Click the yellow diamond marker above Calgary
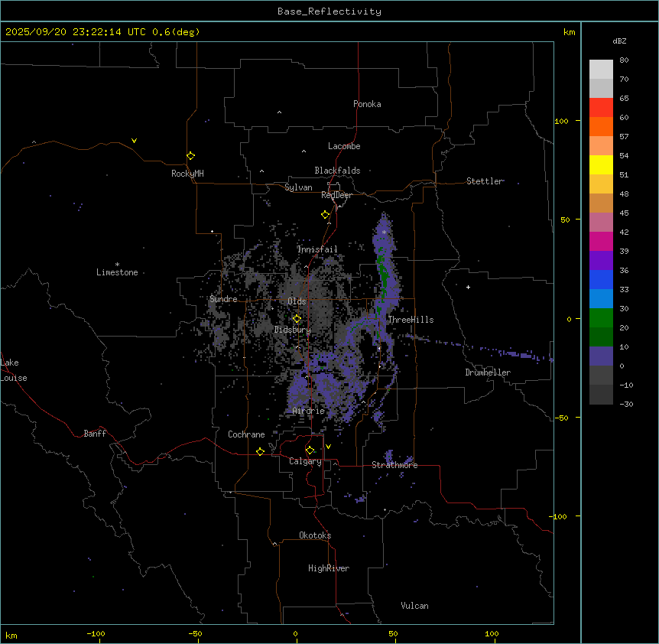This screenshot has width=659, height=644. [x=309, y=450]
